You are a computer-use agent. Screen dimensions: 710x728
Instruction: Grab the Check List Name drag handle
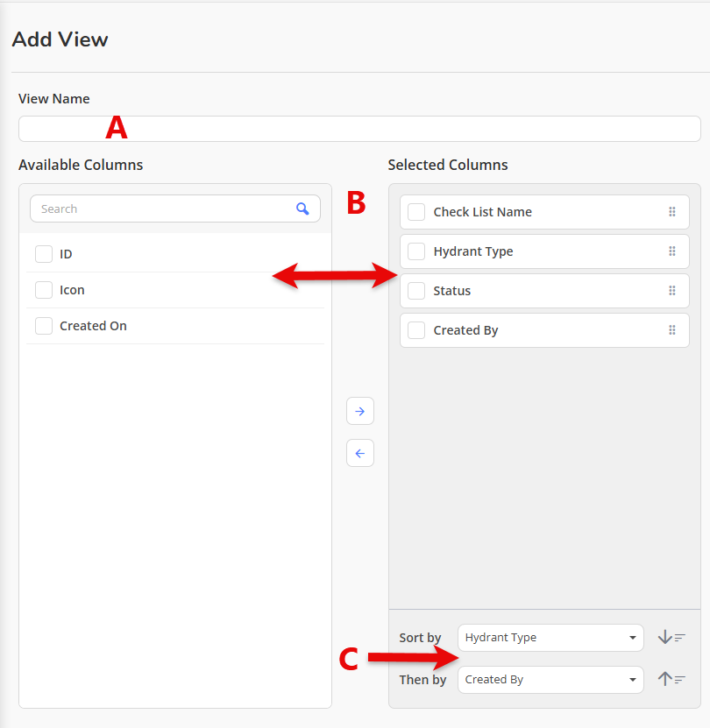[x=672, y=212]
